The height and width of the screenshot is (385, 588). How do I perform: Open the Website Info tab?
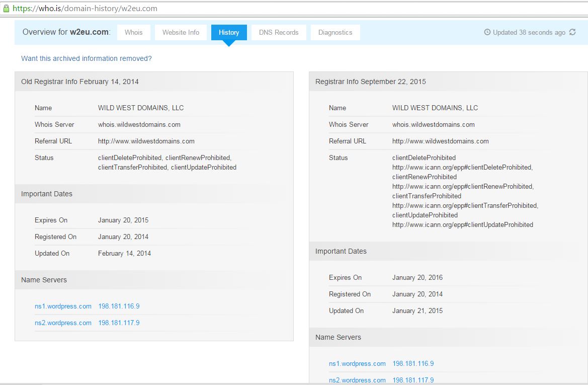click(181, 32)
